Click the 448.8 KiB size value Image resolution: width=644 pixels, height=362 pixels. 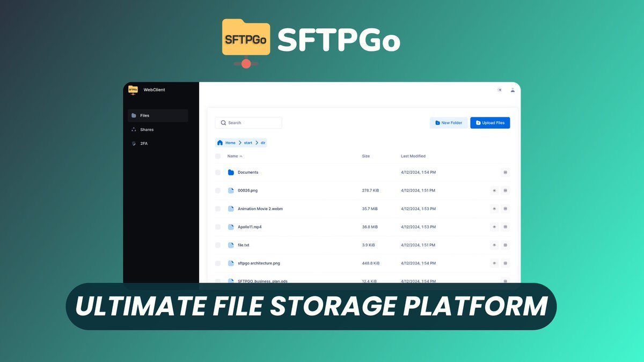click(x=371, y=263)
